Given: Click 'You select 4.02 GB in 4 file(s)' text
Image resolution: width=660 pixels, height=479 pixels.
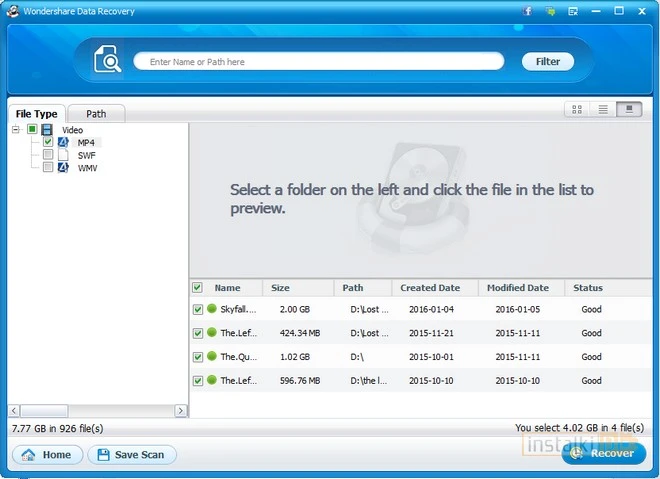Looking at the screenshot, I should pyautogui.click(x=580, y=428).
